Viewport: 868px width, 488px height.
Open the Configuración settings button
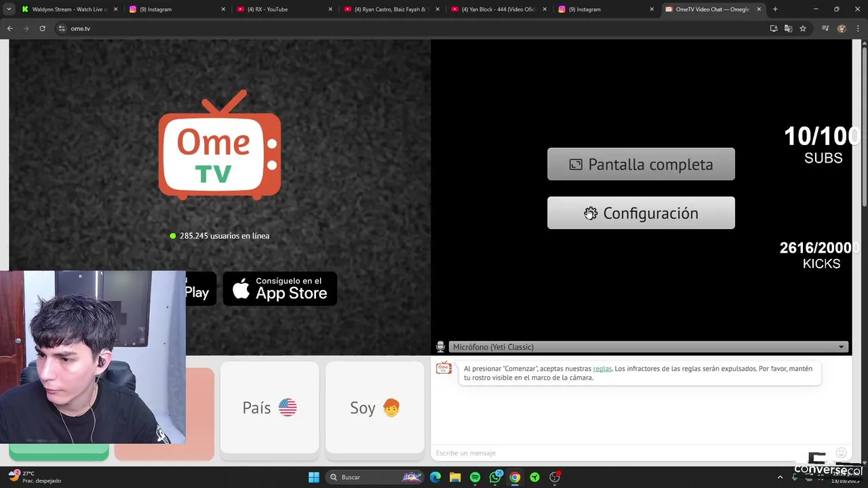(641, 213)
